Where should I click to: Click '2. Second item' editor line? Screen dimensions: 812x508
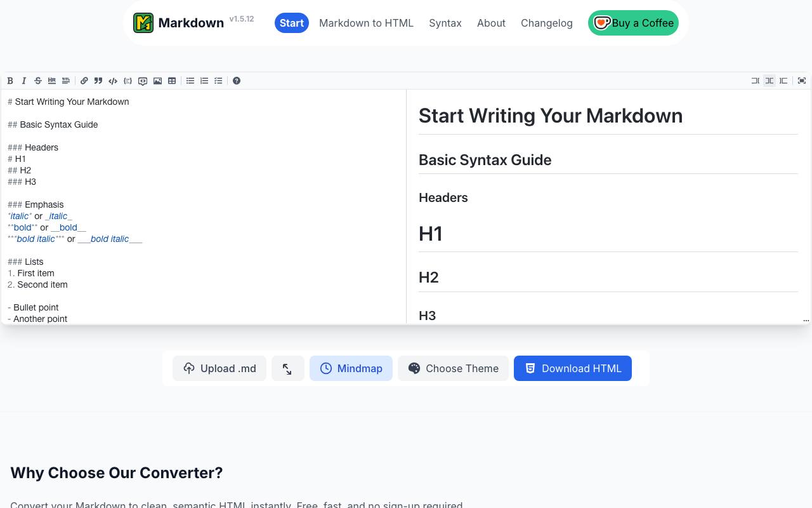click(x=37, y=284)
